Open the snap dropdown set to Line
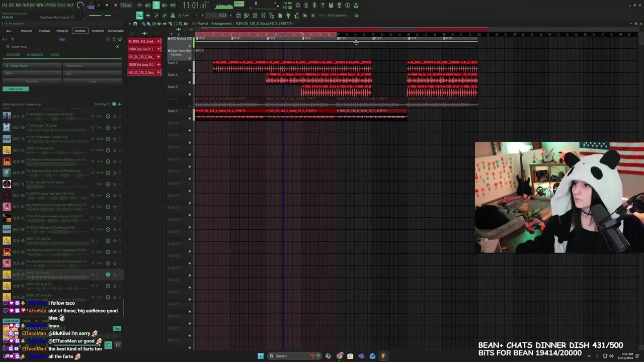This screenshot has height=362, width=644. point(189,16)
